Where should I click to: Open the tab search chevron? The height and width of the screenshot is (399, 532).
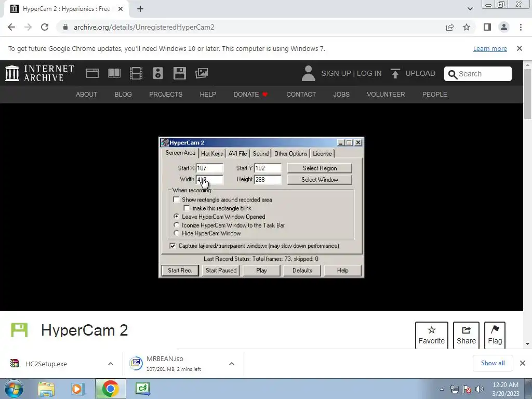pyautogui.click(x=470, y=9)
